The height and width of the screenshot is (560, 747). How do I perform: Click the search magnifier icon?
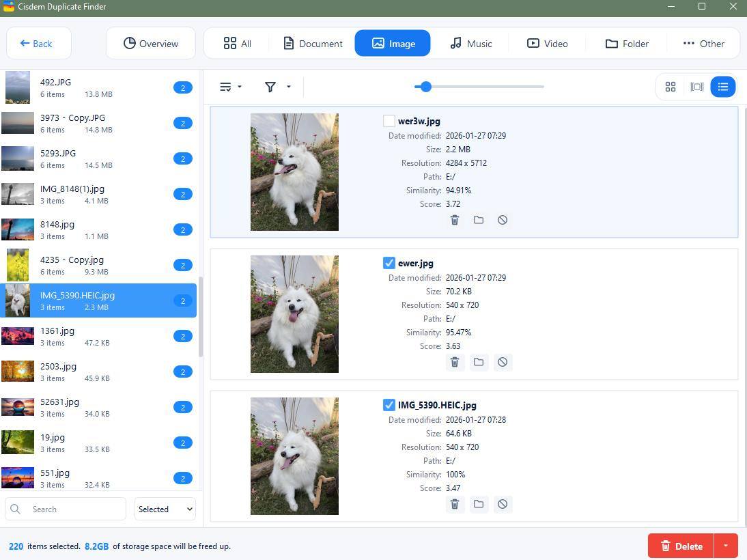click(15, 509)
